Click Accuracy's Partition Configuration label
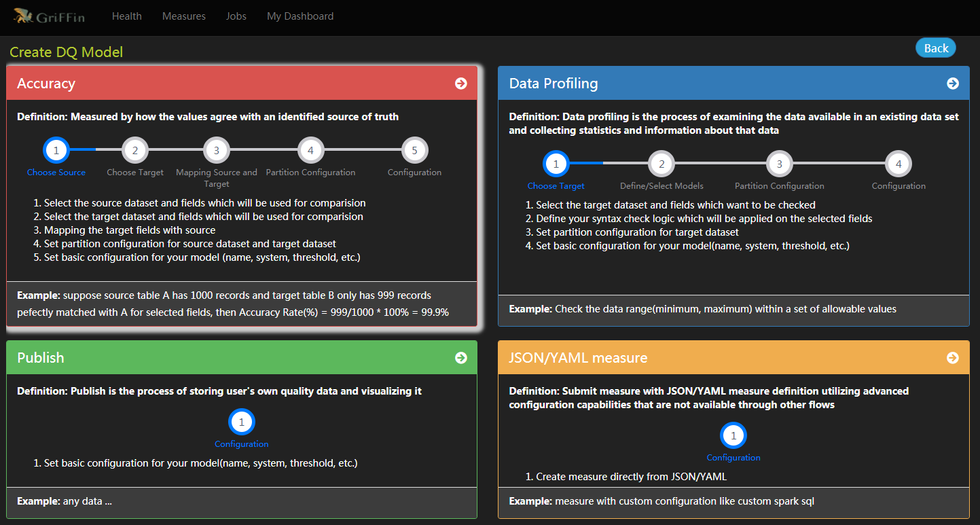Image resolution: width=980 pixels, height=525 pixels. tap(310, 173)
